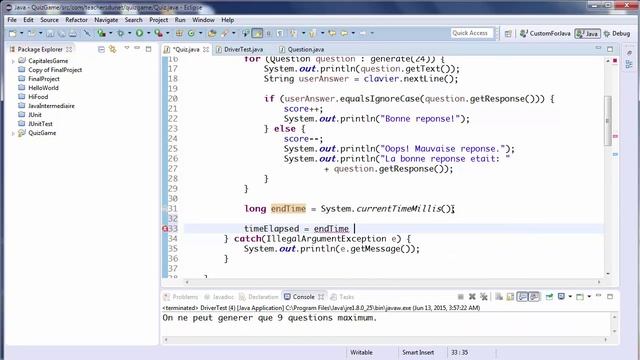Switch to CustomForJava perspective
Image resolution: width=640 pixels, height=360 pixels.
coord(545,33)
